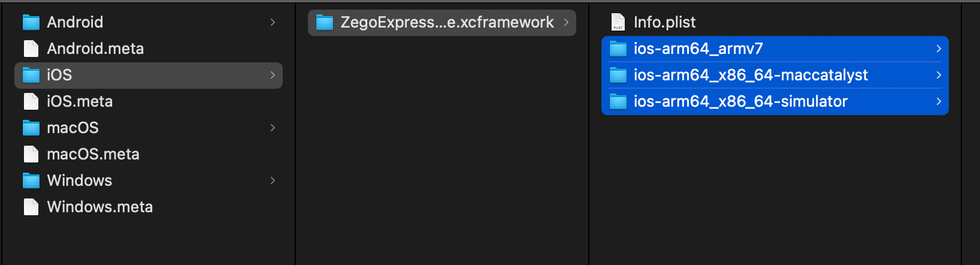980x265 pixels.
Task: Select the ios-arm64_x86_64-simulator folder name
Action: [x=740, y=101]
